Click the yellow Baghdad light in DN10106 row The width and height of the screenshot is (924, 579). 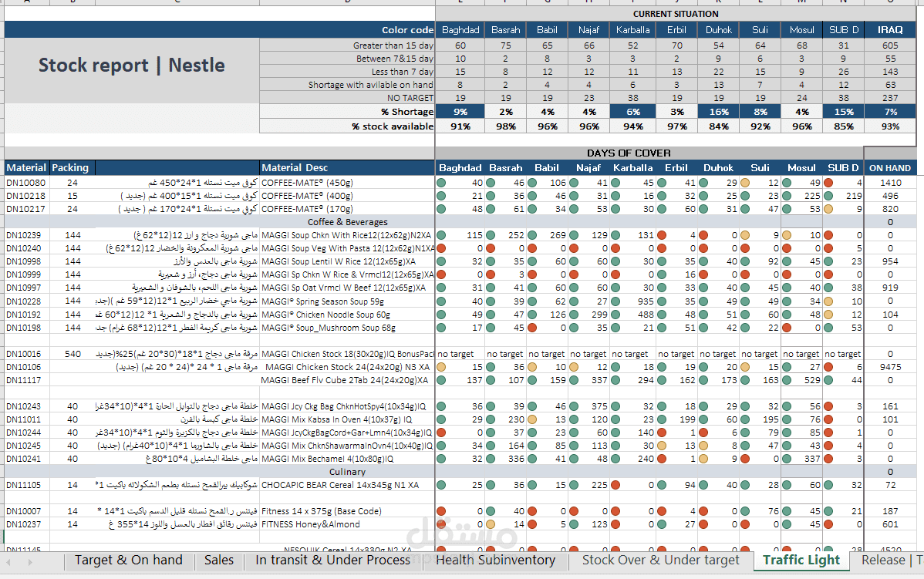click(x=441, y=368)
